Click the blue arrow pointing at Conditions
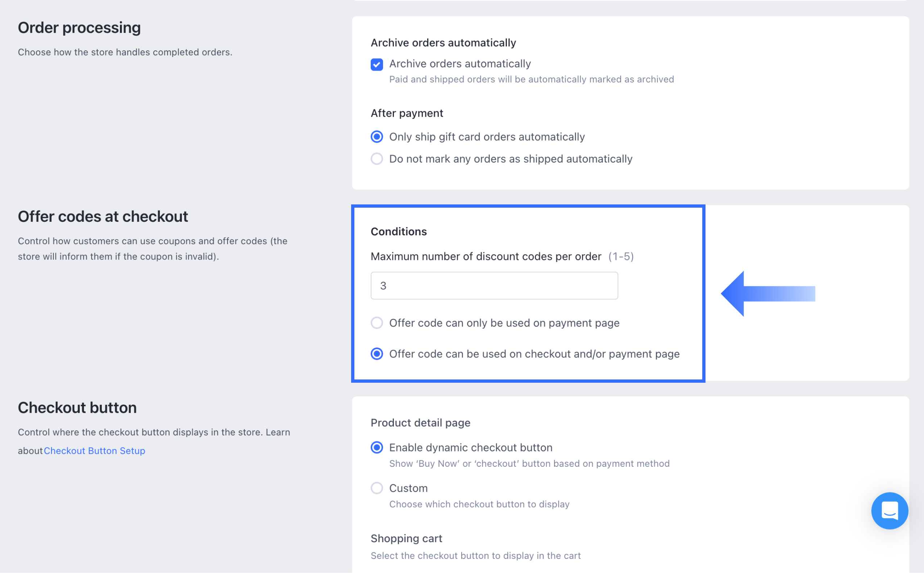 tap(767, 294)
